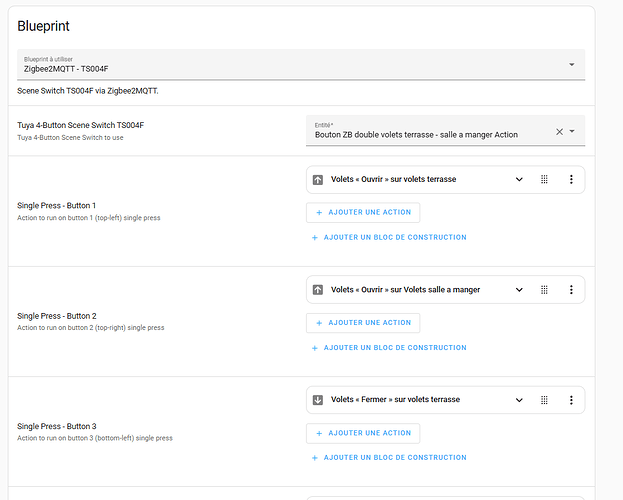
Task: Expand the Fermer volets terrasse action
Action: (519, 400)
